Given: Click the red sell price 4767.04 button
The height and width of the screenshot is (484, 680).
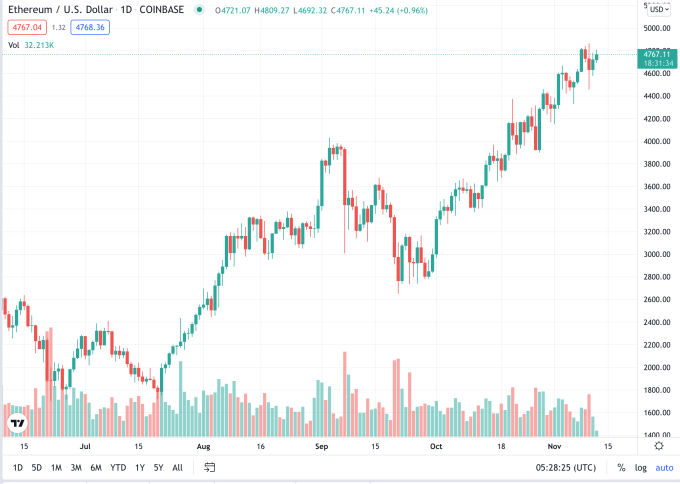Looking at the screenshot, I should [x=24, y=27].
